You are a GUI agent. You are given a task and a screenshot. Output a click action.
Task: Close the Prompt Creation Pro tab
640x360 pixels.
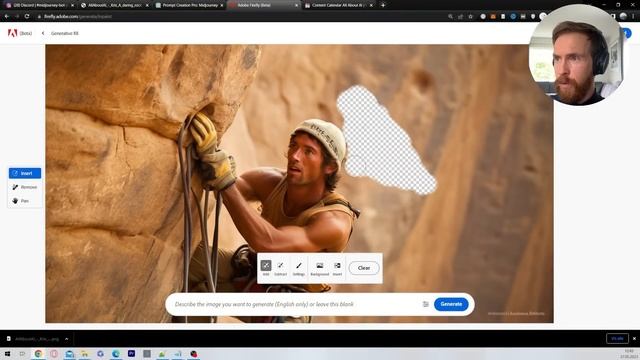(222, 5)
